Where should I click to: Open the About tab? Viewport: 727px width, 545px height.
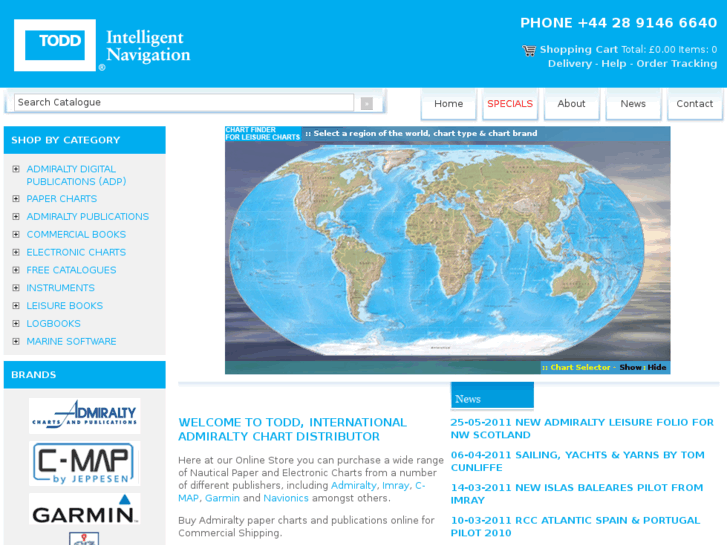point(571,104)
